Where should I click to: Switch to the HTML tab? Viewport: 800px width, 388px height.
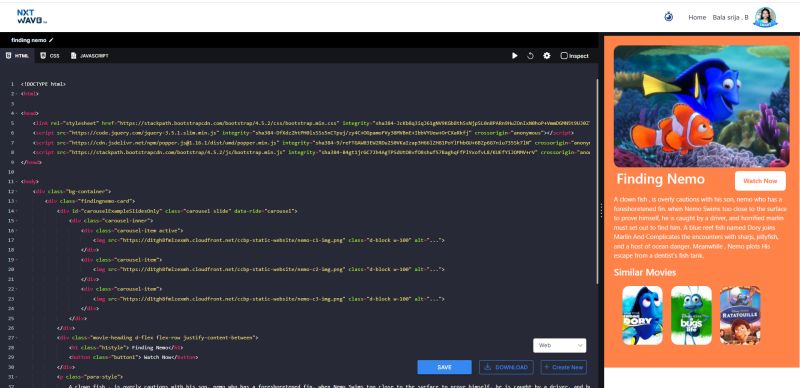click(17, 56)
